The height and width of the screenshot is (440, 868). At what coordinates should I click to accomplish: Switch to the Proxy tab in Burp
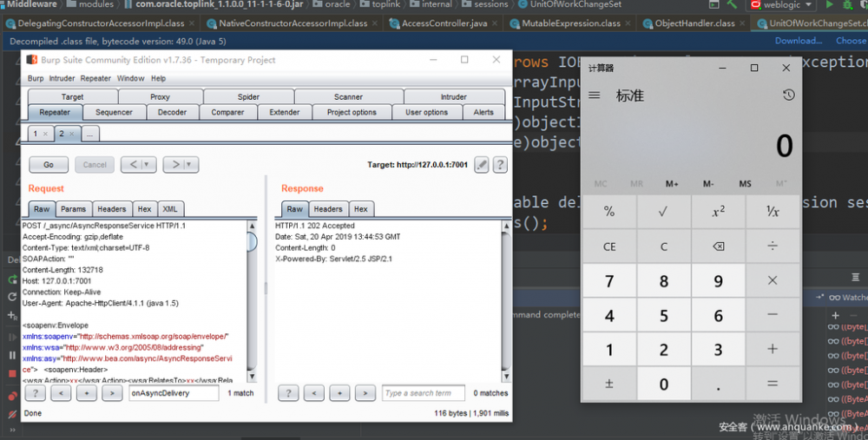click(160, 97)
